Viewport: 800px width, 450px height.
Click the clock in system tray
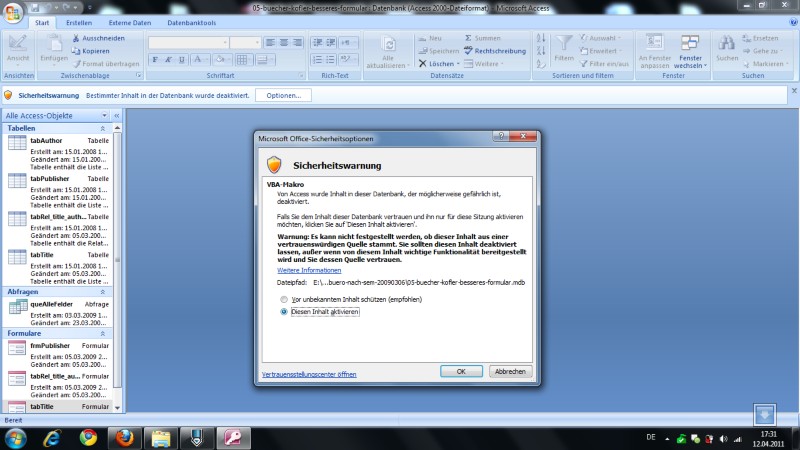tap(768, 439)
